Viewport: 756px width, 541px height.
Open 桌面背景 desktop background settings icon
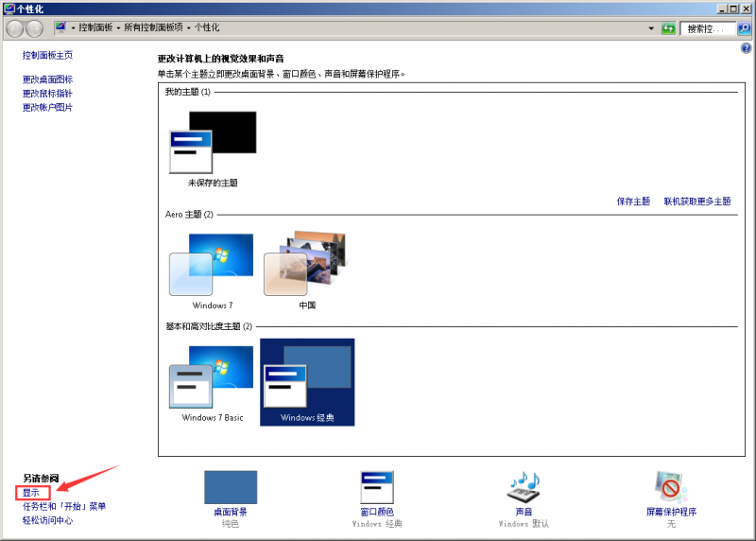point(231,487)
